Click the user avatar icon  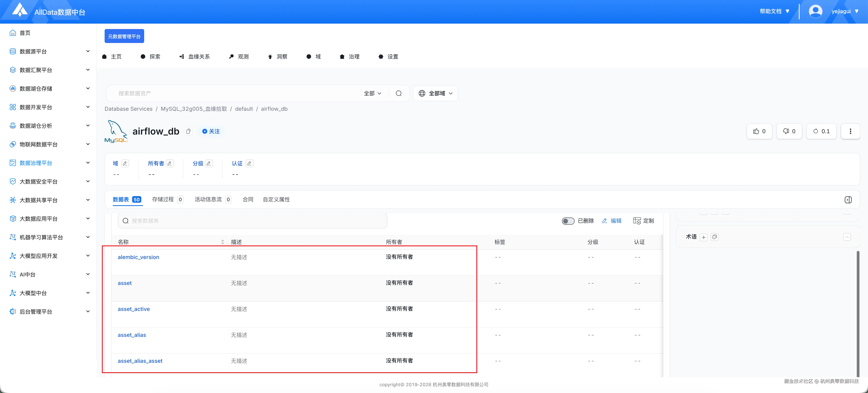(x=815, y=11)
